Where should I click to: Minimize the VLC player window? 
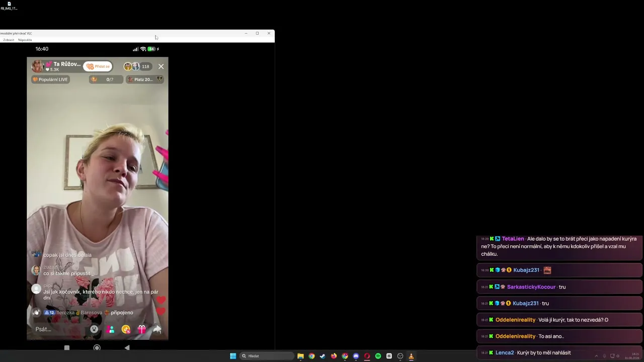point(246,33)
